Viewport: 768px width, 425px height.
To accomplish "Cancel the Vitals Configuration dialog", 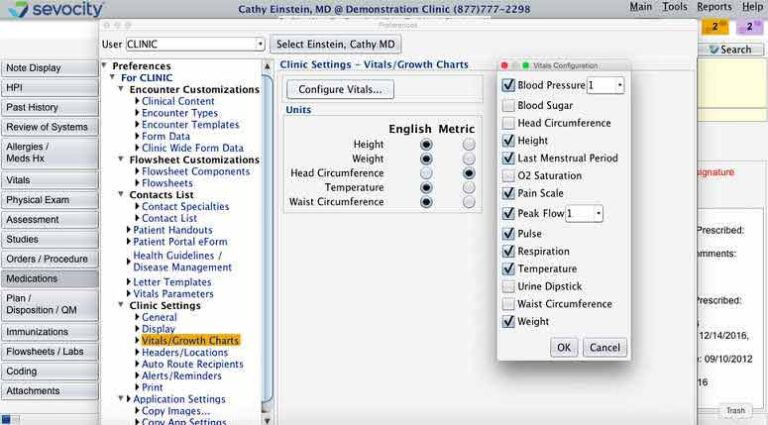I will (604, 348).
